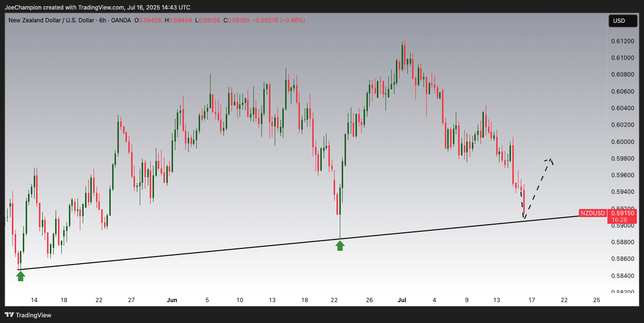644x323 pixels.
Task: Click the high value H0.59494
Action: click(178, 20)
